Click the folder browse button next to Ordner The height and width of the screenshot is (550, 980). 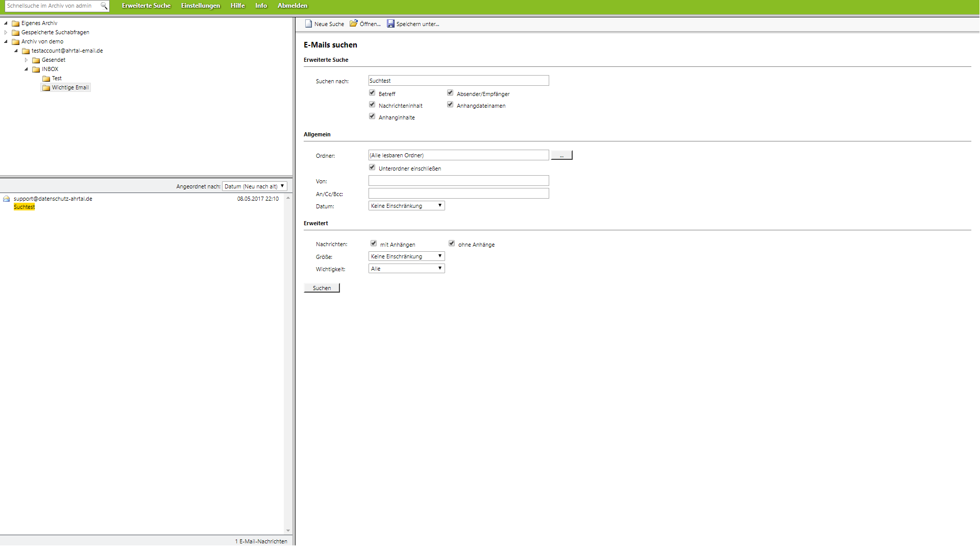[561, 155]
